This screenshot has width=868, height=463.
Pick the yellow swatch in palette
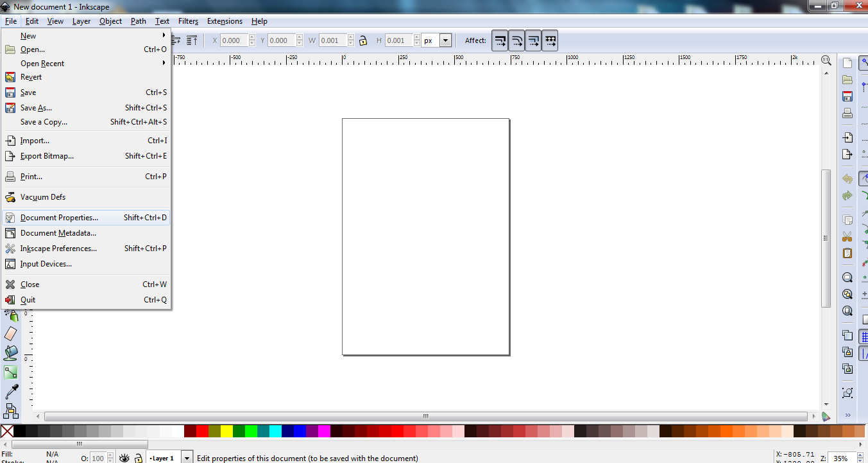(226, 431)
